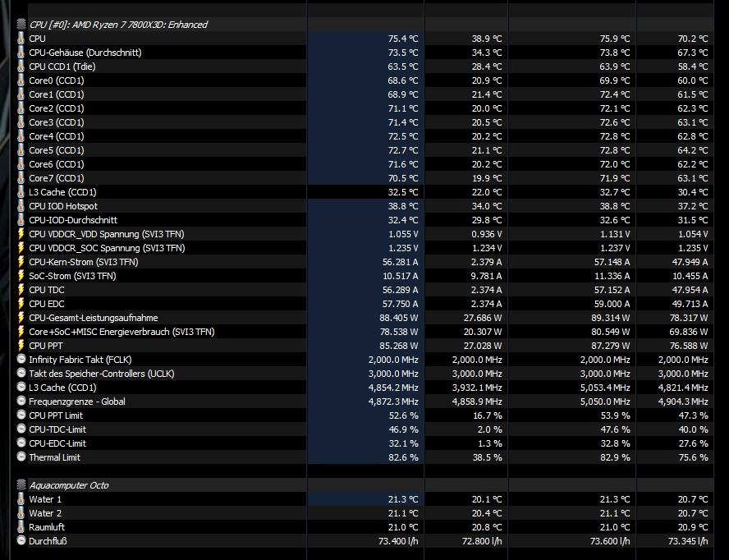
Task: Click Durchfluß average value 73.345 l/h
Action: [688, 541]
